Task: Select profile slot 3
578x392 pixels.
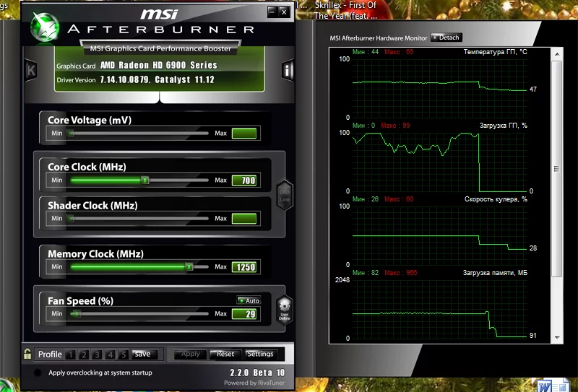Action: click(x=97, y=354)
